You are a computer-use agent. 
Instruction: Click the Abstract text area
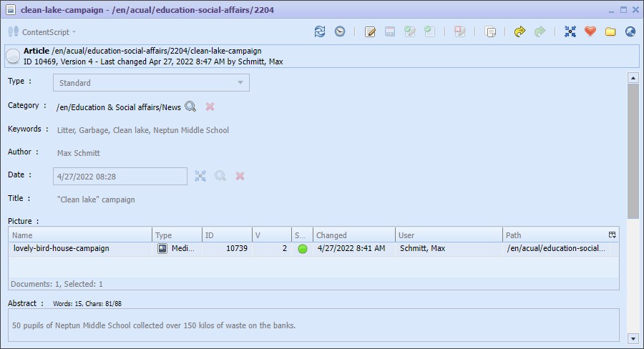point(314,325)
